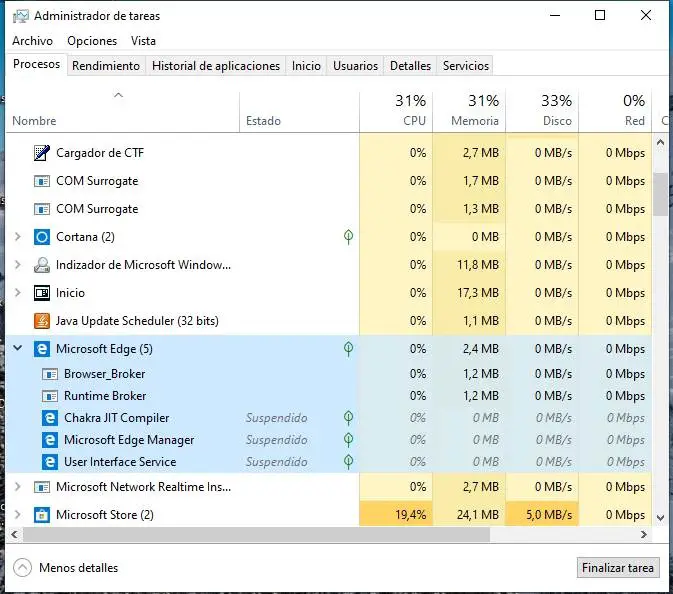Open the Opciones menu
Image resolution: width=673 pixels, height=594 pixels.
[x=92, y=41]
